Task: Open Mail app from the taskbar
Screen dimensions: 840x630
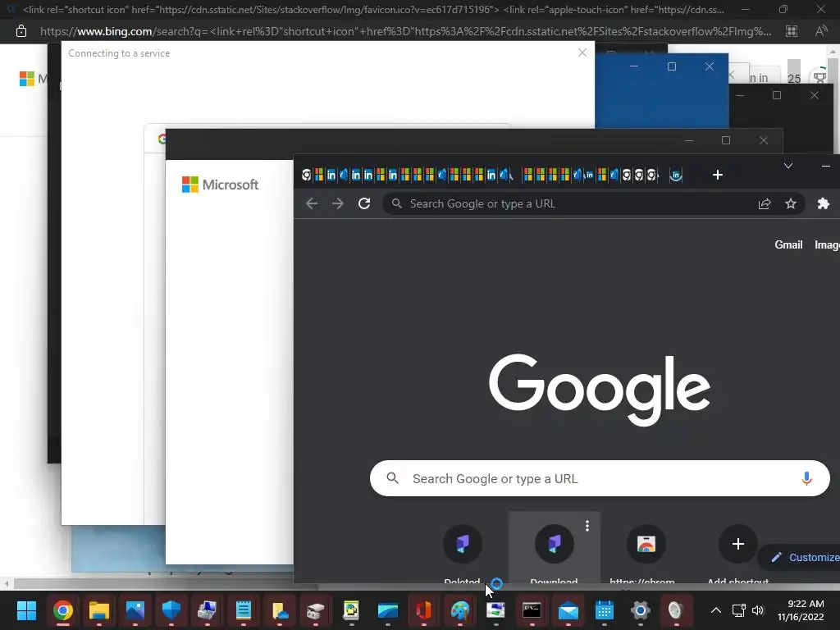Action: 568,610
